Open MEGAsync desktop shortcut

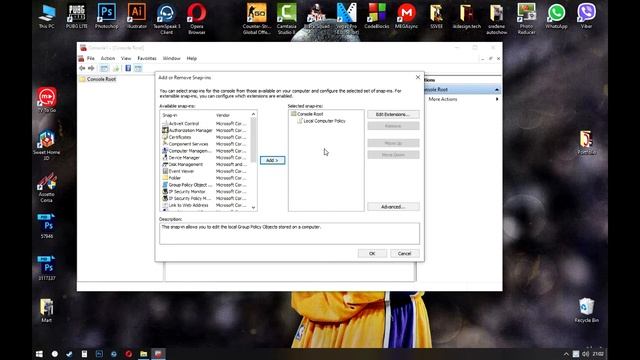(x=407, y=16)
